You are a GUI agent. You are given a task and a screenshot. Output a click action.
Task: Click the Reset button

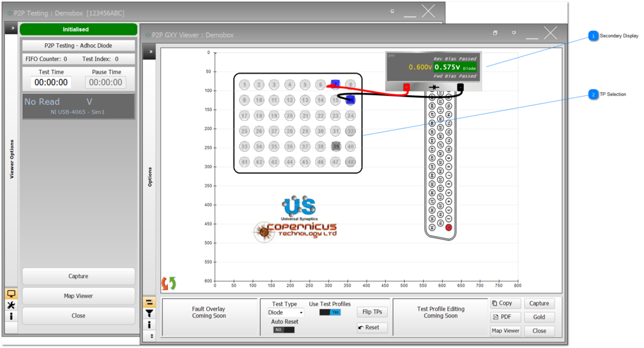pyautogui.click(x=372, y=328)
